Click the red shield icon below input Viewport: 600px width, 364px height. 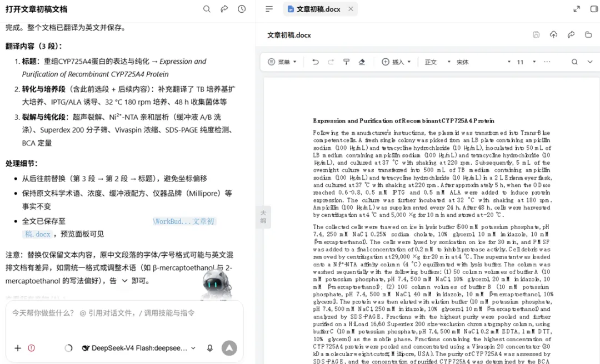coord(31,348)
